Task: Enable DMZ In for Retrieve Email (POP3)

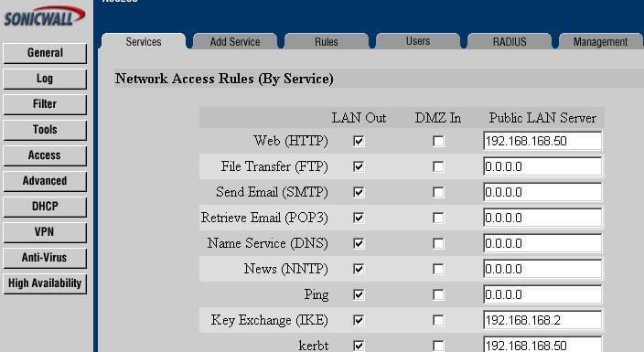Action: 438,218
